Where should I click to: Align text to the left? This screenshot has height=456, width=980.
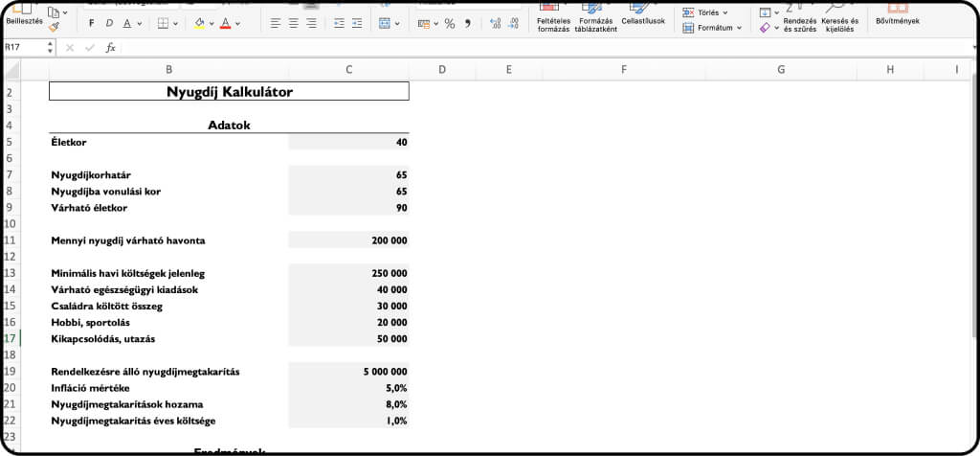275,23
